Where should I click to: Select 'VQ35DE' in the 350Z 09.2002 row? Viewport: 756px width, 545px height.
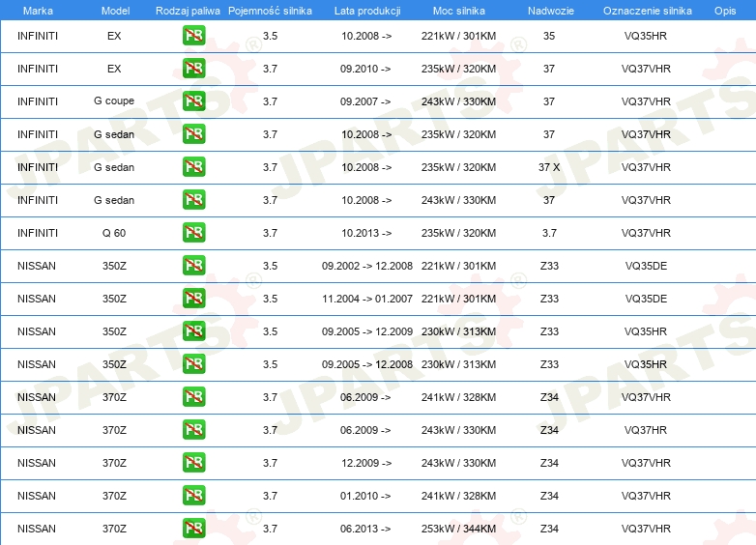[646, 266]
